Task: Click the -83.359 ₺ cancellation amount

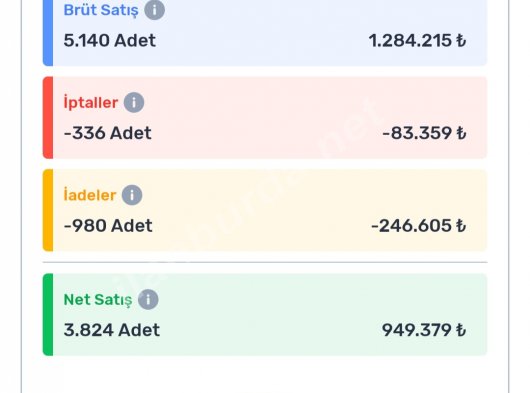Action: point(425,133)
